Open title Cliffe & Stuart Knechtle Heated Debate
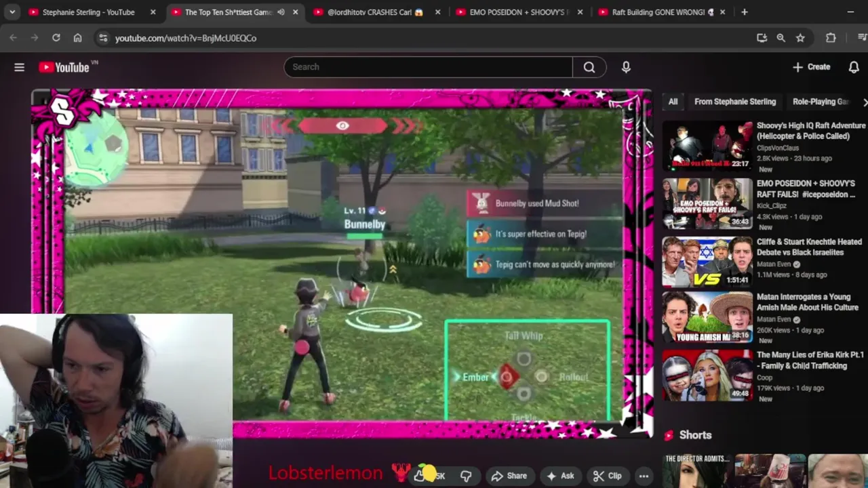The height and width of the screenshot is (488, 868). [x=809, y=247]
